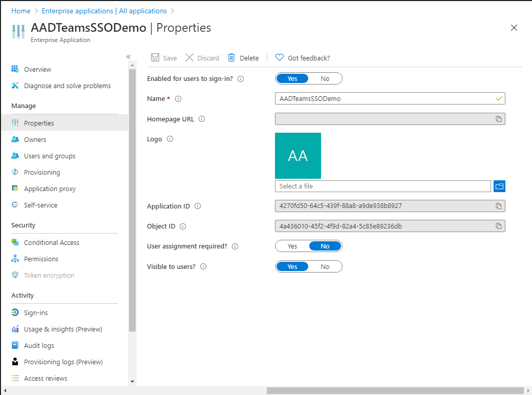
Task: Click the Conditional Access icon
Action: pos(15,242)
